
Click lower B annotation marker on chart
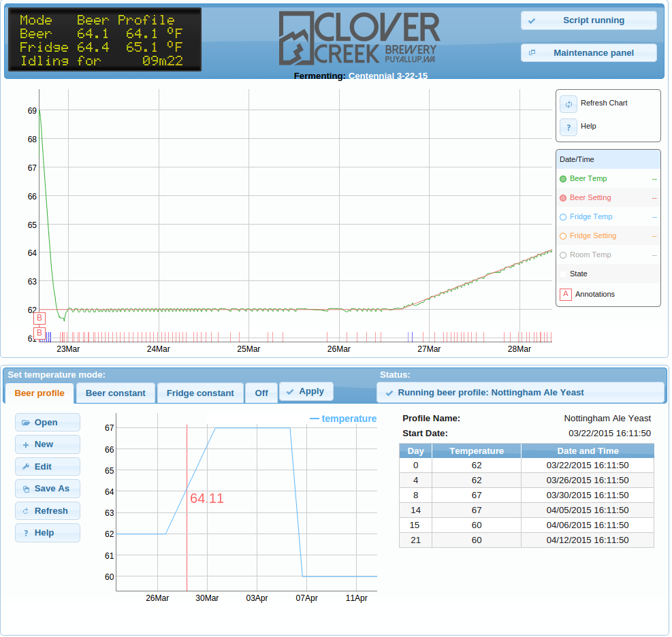(x=39, y=333)
